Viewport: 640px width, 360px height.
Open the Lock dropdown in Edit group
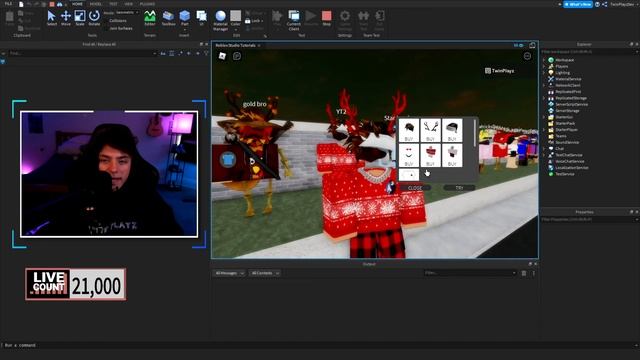tap(255, 20)
